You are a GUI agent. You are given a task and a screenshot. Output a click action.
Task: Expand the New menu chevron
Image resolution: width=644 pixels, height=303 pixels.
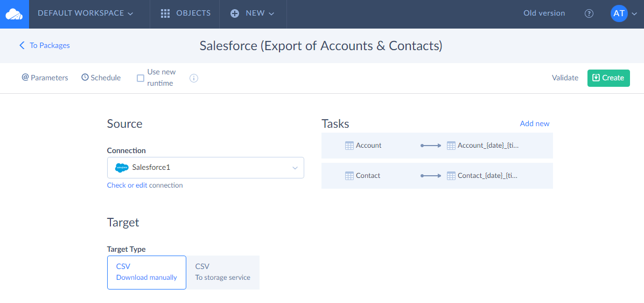(271, 14)
